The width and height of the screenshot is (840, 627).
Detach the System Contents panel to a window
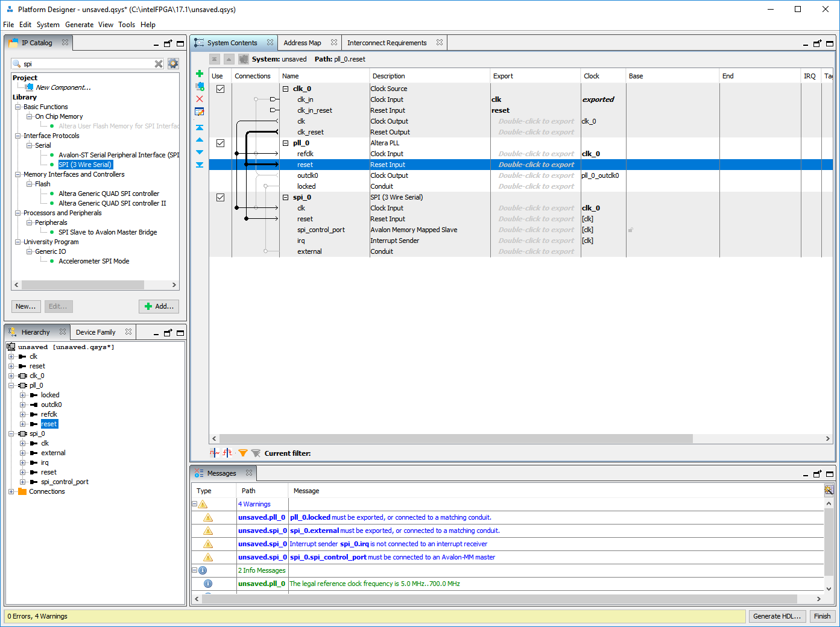(x=818, y=43)
